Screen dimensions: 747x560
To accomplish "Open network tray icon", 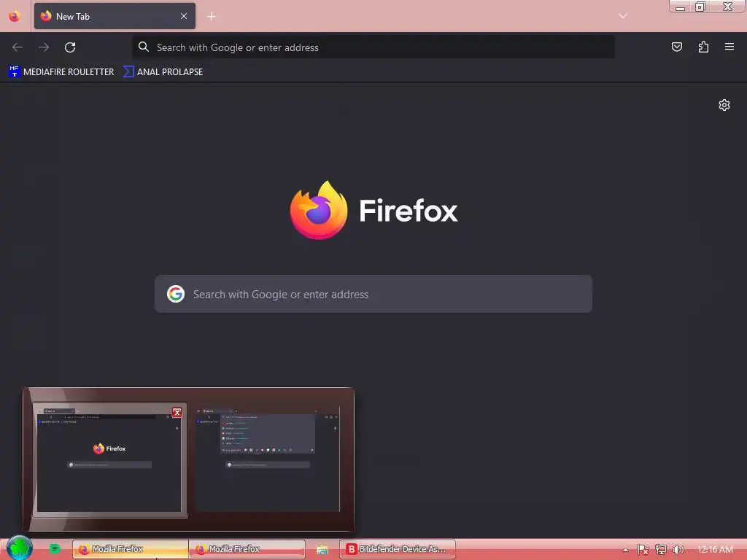I will (x=660, y=550).
